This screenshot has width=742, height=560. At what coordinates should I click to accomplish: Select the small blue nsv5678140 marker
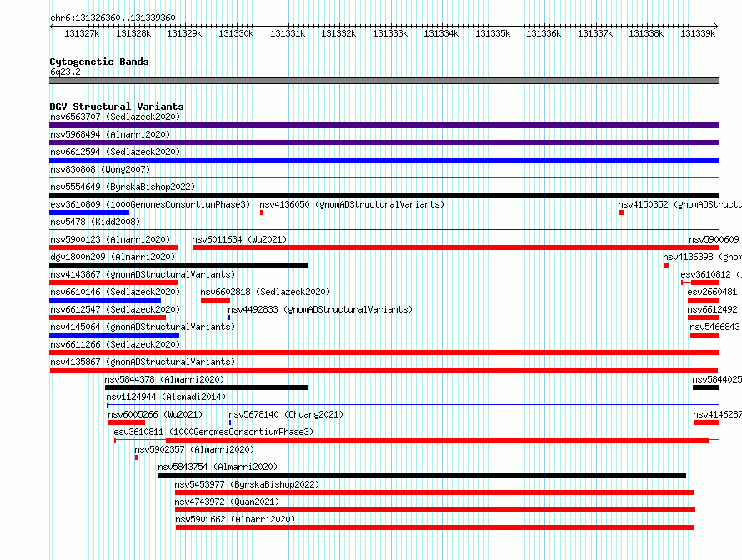(x=230, y=422)
